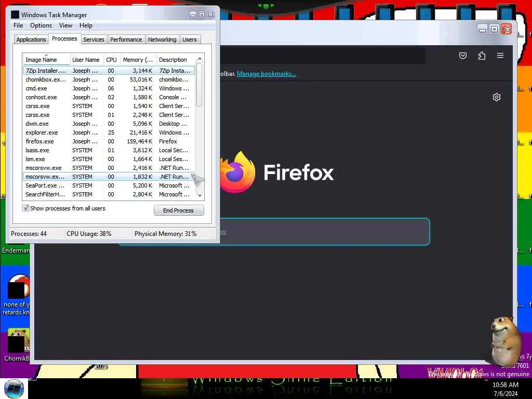Select the conhost.exe process row
Viewport: 532px width, 399px height.
point(109,97)
